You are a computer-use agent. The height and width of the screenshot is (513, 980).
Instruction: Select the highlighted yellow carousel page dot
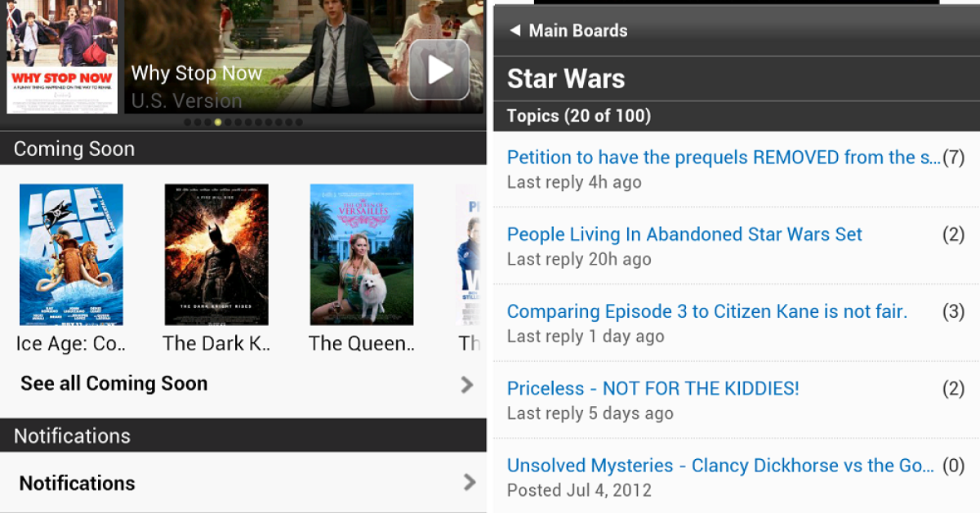coord(218,123)
